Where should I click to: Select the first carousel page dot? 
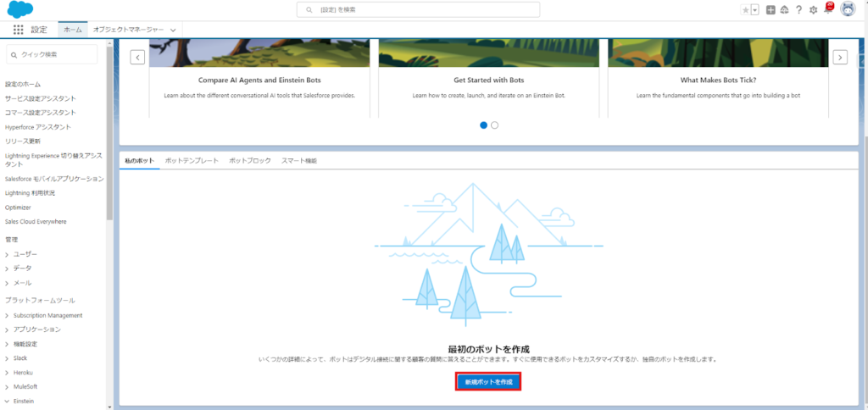pyautogui.click(x=484, y=125)
